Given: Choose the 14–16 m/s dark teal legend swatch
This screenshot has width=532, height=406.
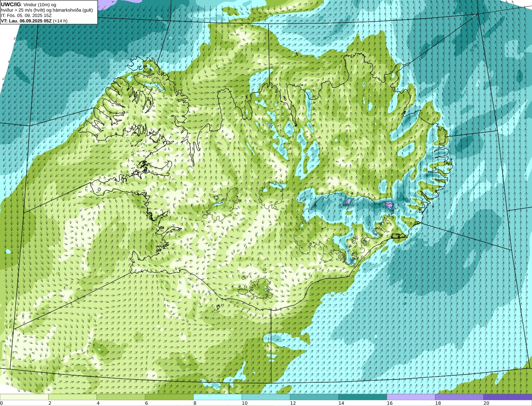Looking at the screenshot, I should click(x=362, y=397).
